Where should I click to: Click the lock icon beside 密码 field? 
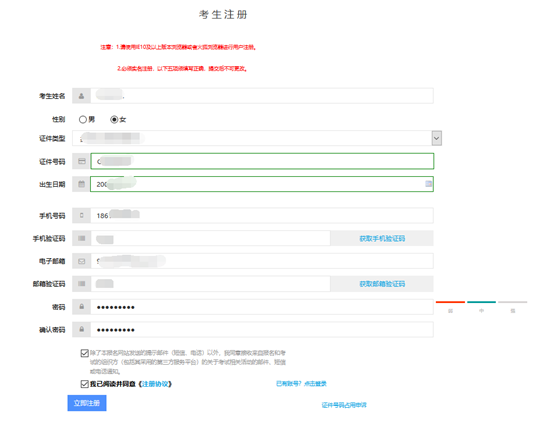click(82, 307)
